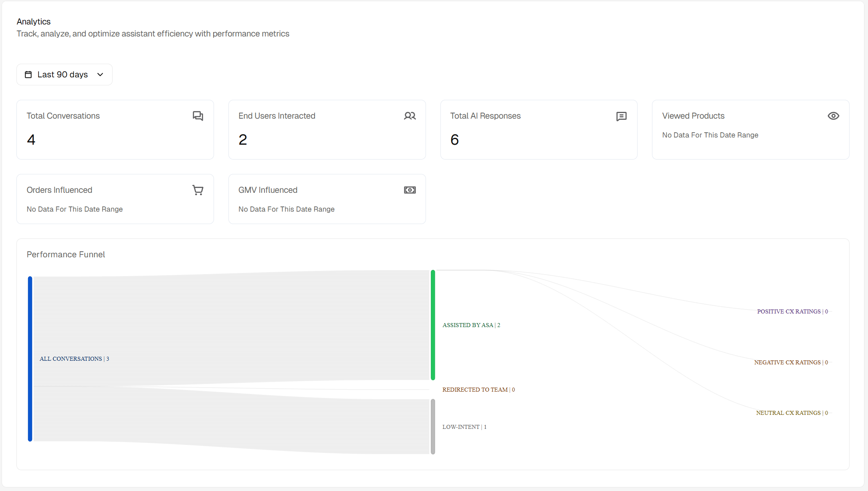Click the LOW-INTENT funnel label
868x491 pixels.
[464, 427]
